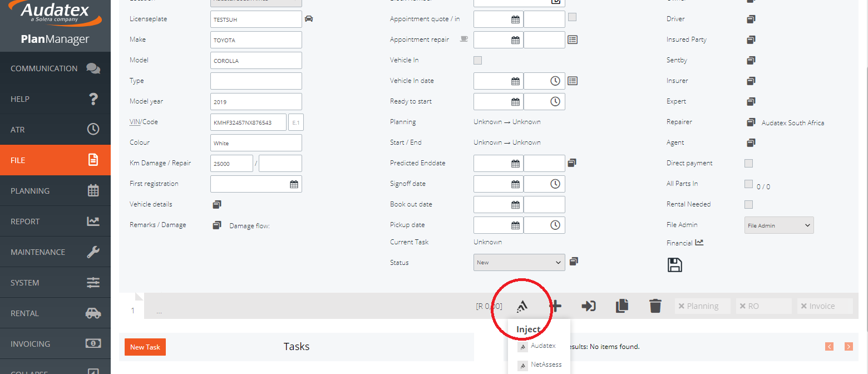Toggle All Parts In checkbox

(748, 184)
